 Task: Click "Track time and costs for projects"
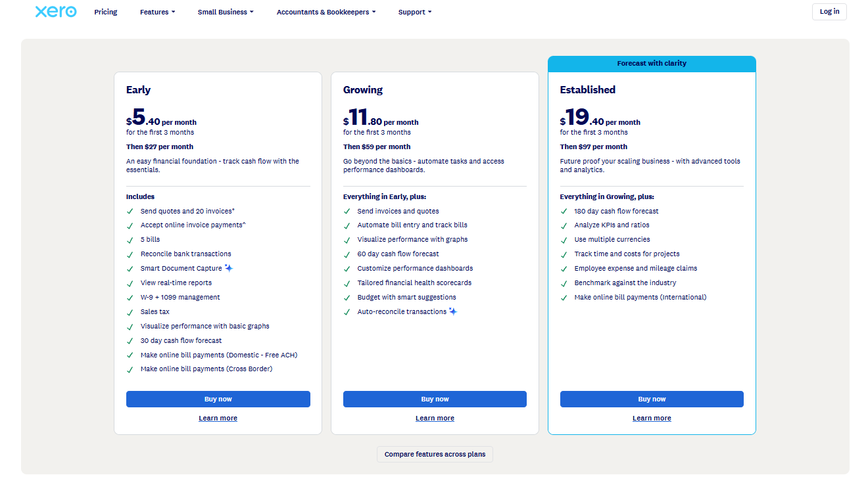[627, 254]
